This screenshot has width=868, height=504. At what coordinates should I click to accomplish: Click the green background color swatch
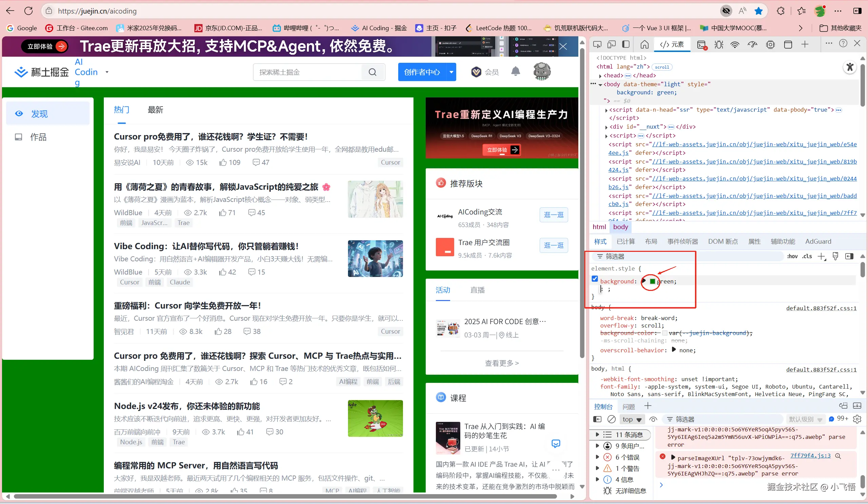point(652,281)
